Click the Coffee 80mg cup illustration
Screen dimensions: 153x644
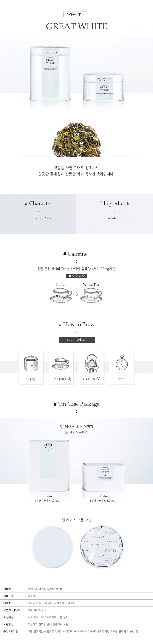point(61,295)
